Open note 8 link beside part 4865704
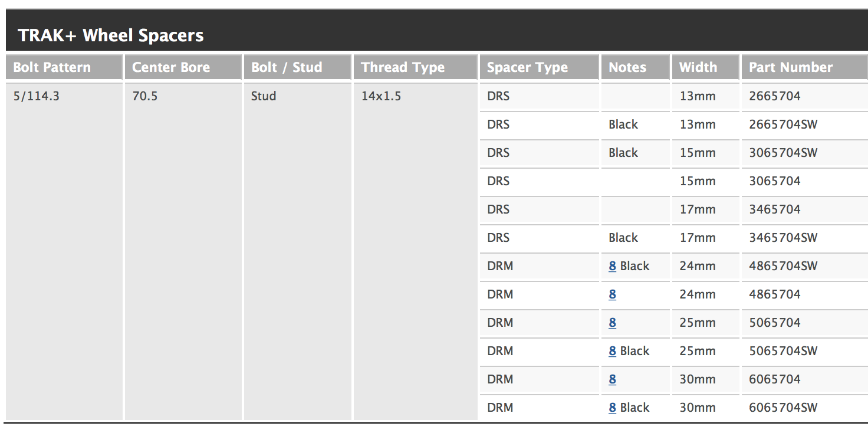This screenshot has width=868, height=433. point(612,294)
